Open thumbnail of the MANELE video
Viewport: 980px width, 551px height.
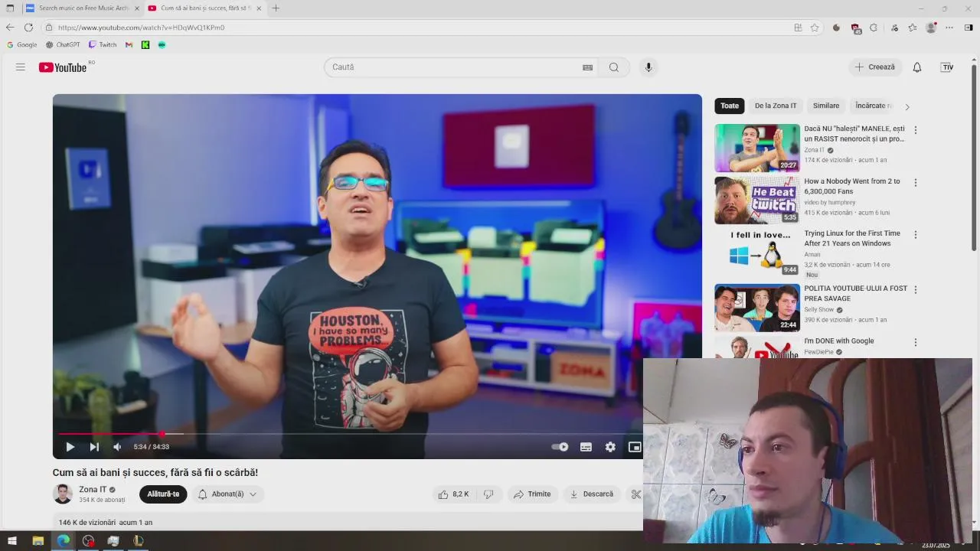click(757, 148)
